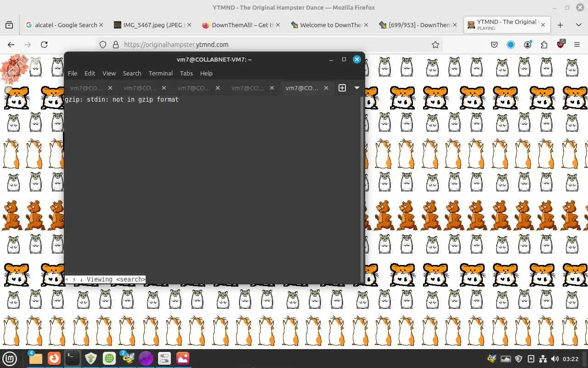Close the YTMND playing tab
This screenshot has height=368, width=588.
(x=543, y=25)
